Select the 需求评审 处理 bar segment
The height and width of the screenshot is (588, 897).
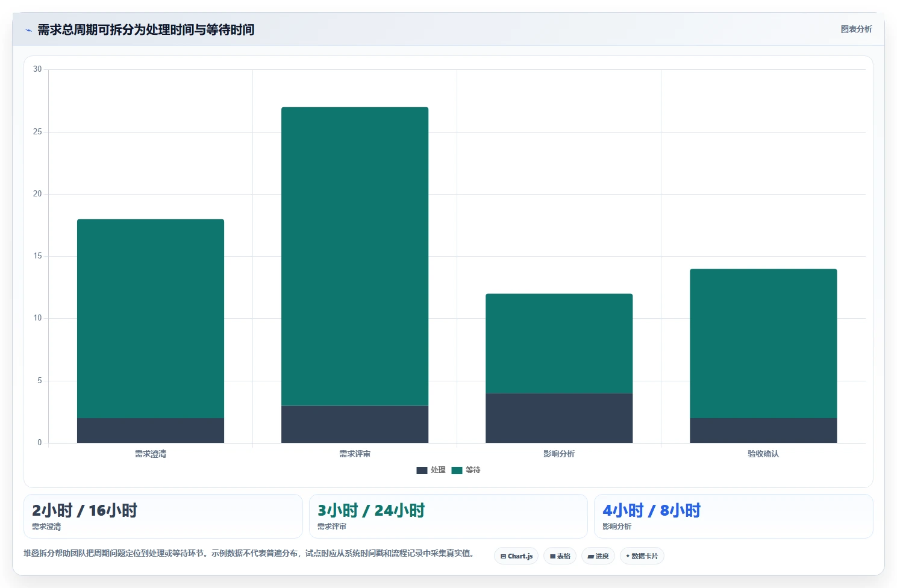click(x=355, y=424)
